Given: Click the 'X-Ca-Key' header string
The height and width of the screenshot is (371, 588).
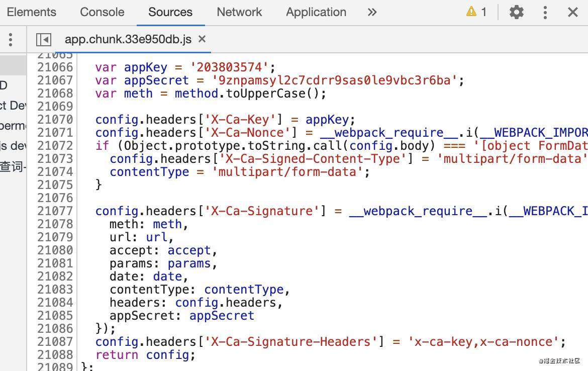Looking at the screenshot, I should click(240, 119).
